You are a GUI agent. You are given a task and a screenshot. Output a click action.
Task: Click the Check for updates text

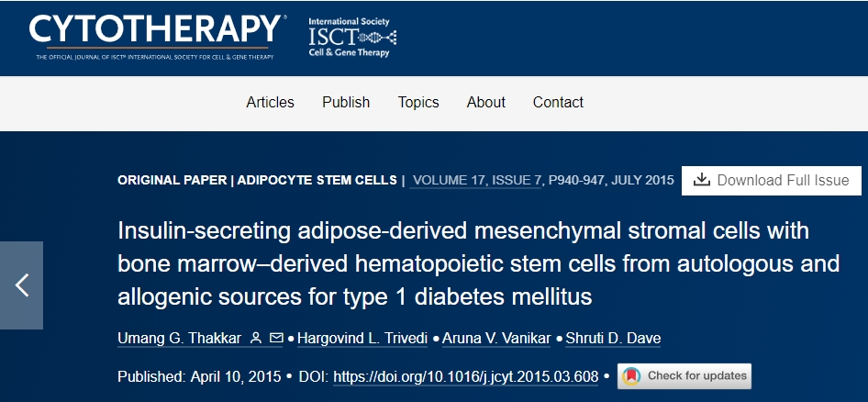pos(697,375)
